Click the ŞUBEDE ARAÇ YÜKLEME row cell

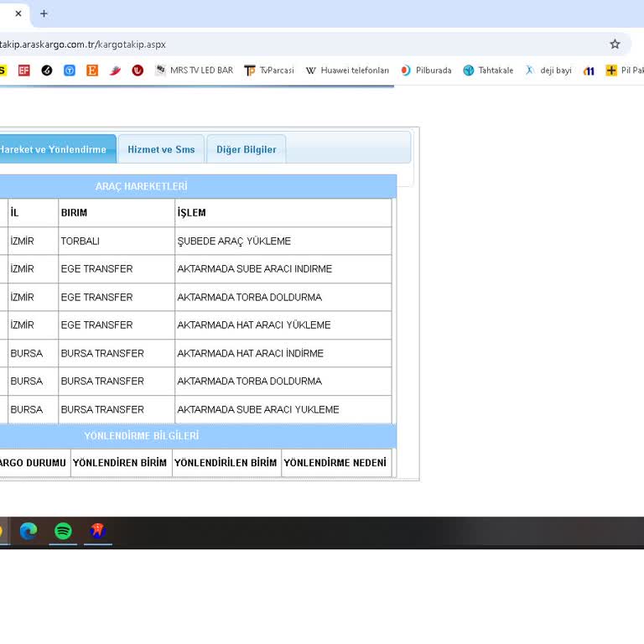[234, 241]
